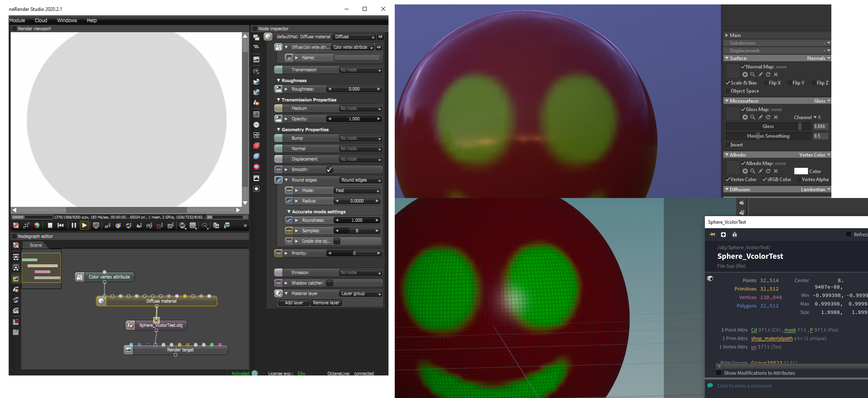Viewport: 868px width, 398px height.
Task: Click the copy render to clipboard icon
Action: 216,225
